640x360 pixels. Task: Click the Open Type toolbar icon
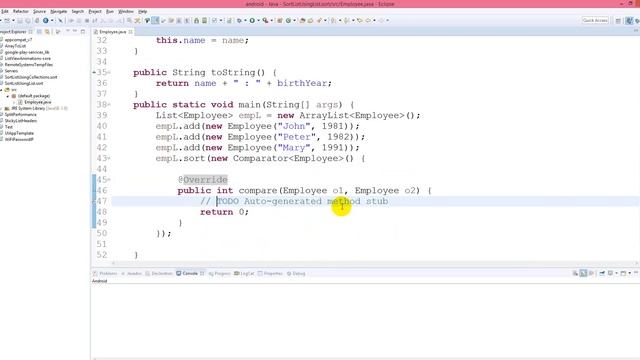coord(302,20)
